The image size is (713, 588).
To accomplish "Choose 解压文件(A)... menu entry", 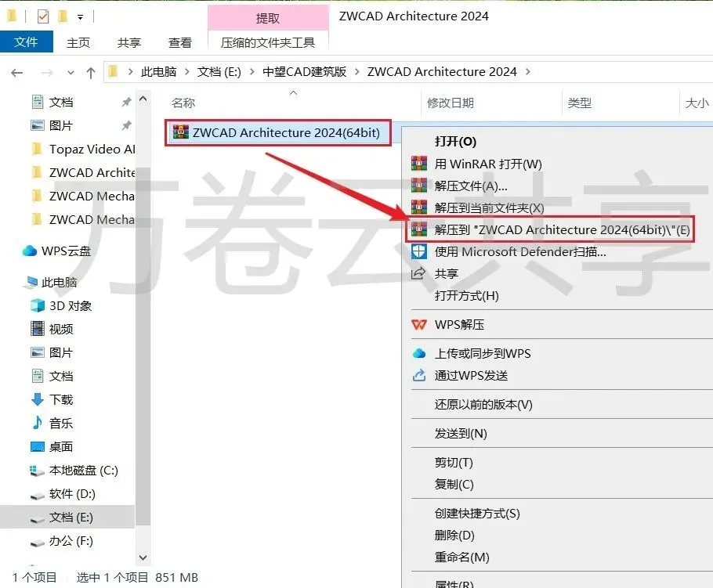I will tap(471, 186).
